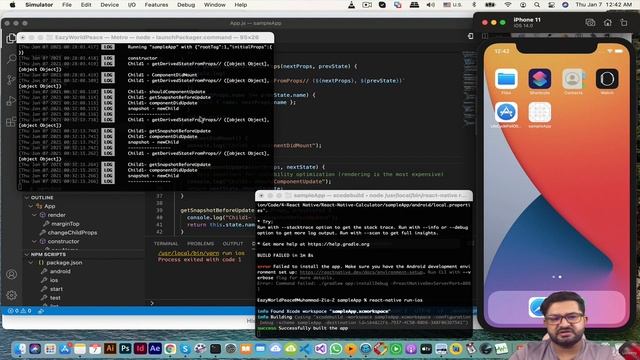Open Google Chrome in the Dock

[170, 349]
